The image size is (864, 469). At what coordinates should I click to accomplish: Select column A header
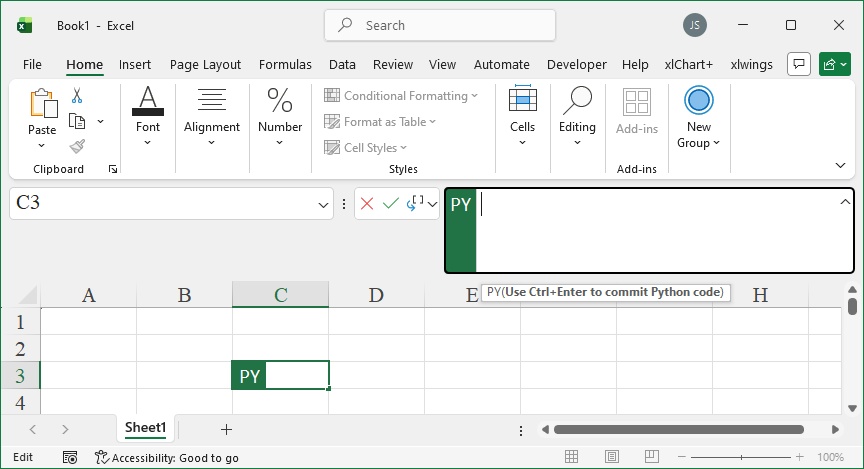pos(88,295)
